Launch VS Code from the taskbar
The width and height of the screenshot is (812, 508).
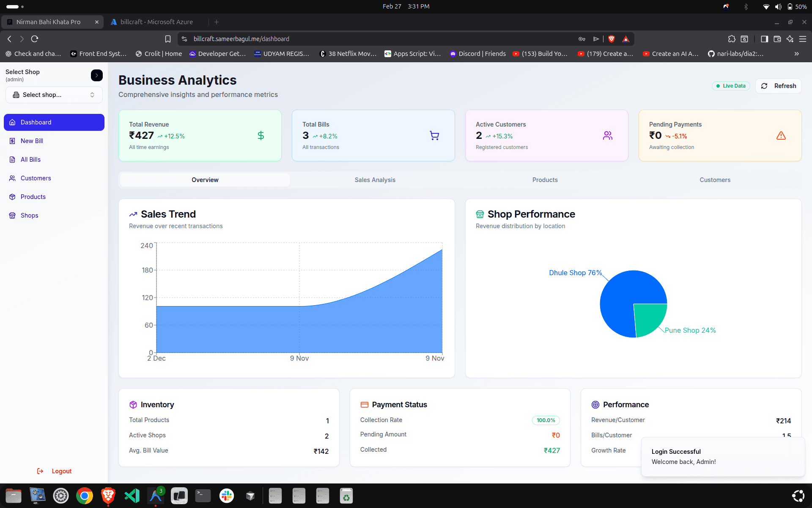coord(132,495)
